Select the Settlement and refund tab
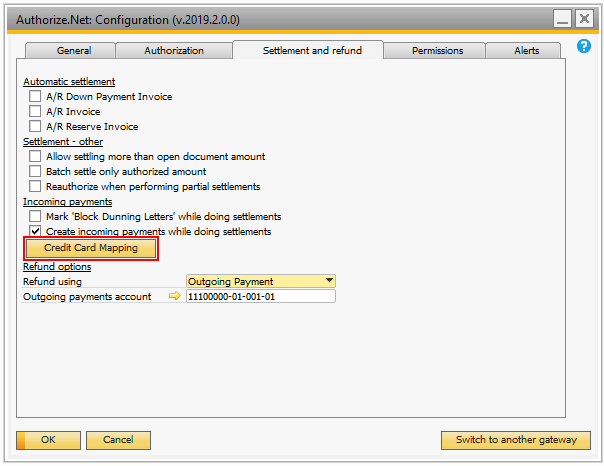 (x=308, y=50)
